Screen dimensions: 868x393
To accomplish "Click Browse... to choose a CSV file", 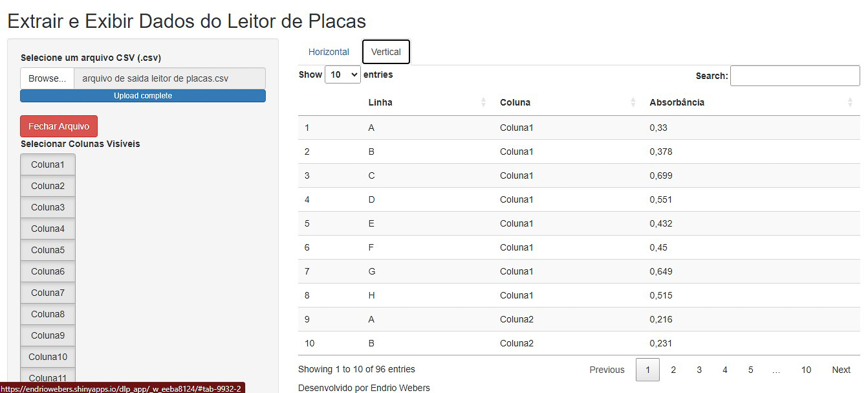I will point(47,78).
